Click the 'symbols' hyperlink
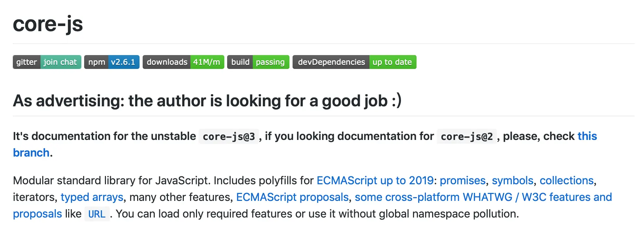The height and width of the screenshot is (230, 644). pyautogui.click(x=512, y=180)
